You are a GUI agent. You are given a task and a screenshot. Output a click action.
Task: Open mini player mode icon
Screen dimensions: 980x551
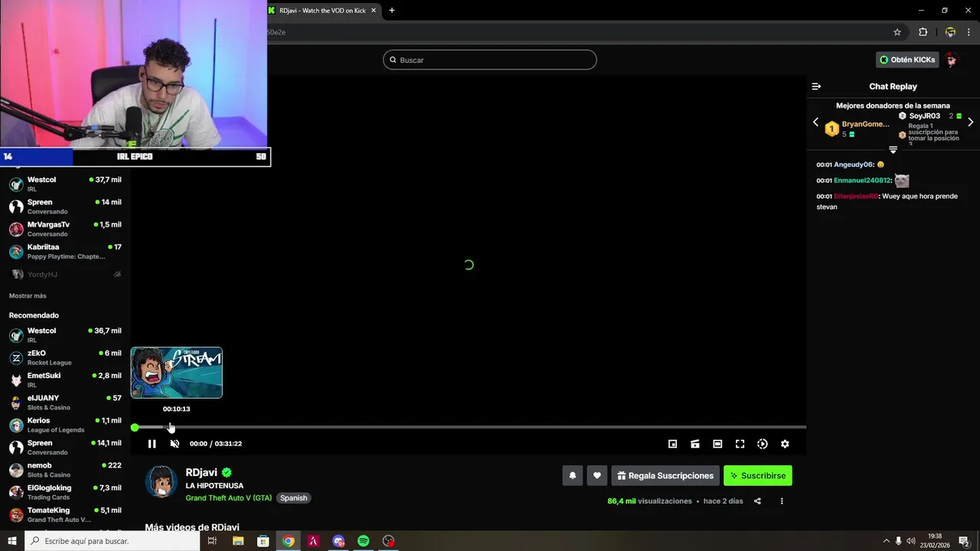[x=672, y=444]
